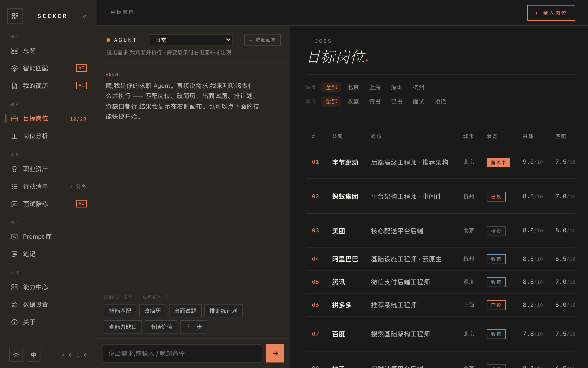Collapse the sidebar with double-chevron icon

pyautogui.click(x=85, y=16)
